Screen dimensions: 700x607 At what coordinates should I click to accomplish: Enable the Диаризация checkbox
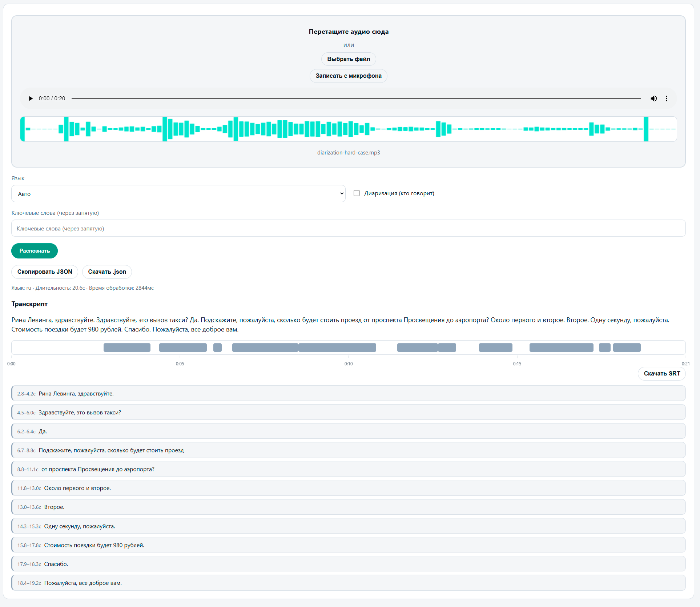pos(357,193)
